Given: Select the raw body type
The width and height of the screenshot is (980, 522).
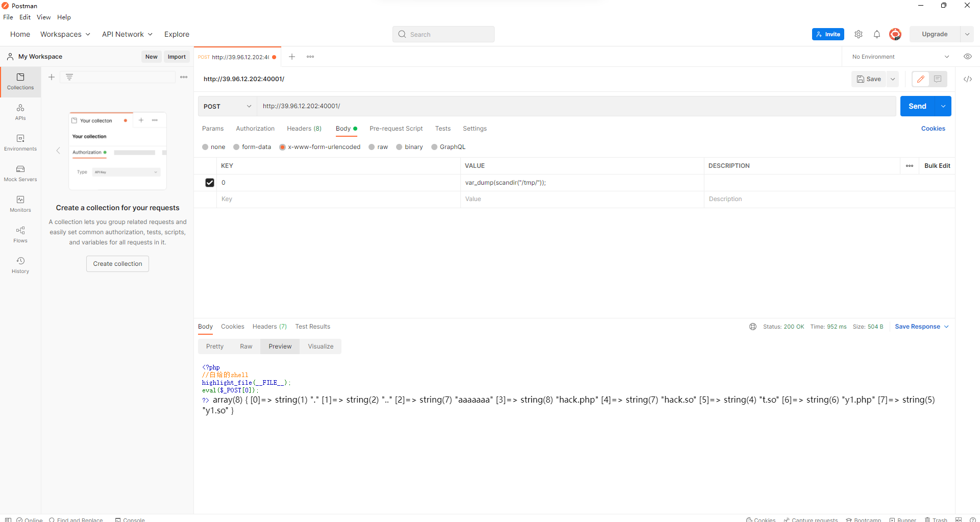Looking at the screenshot, I should 378,147.
